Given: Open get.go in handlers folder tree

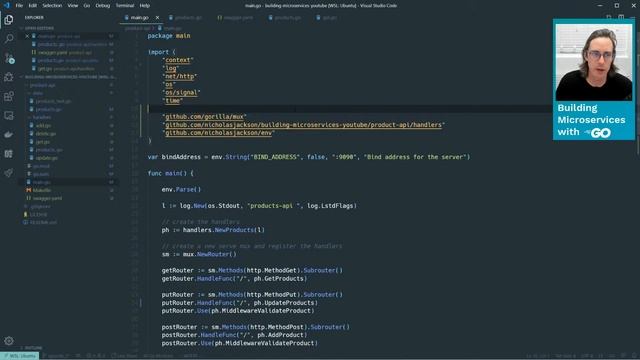Looking at the screenshot, I should (42, 142).
